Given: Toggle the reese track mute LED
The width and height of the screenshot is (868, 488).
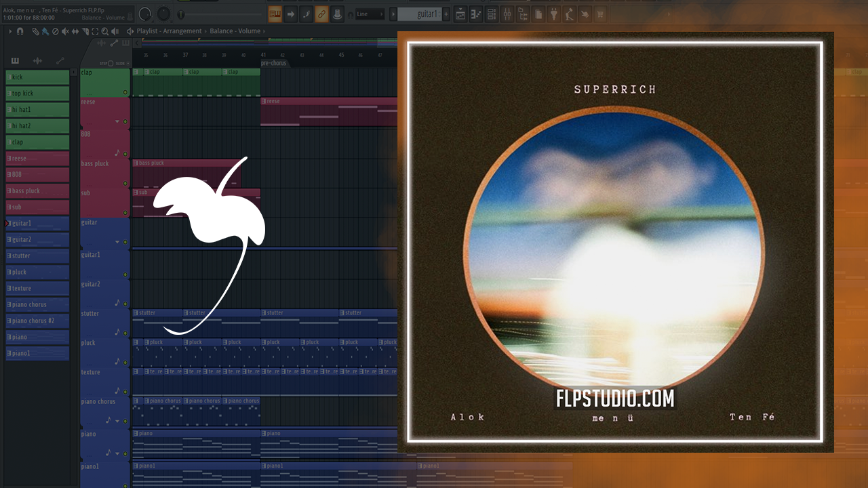Looking at the screenshot, I should coord(125,122).
